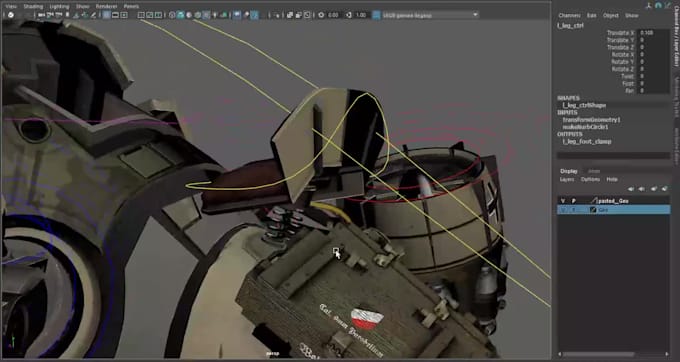
Task: Select the Twist channel label
Action: [627, 76]
